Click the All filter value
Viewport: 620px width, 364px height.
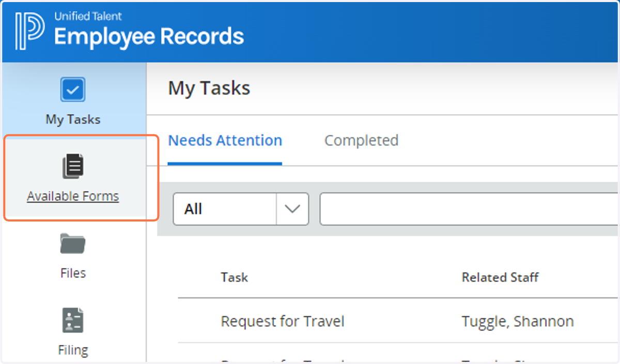(x=193, y=209)
